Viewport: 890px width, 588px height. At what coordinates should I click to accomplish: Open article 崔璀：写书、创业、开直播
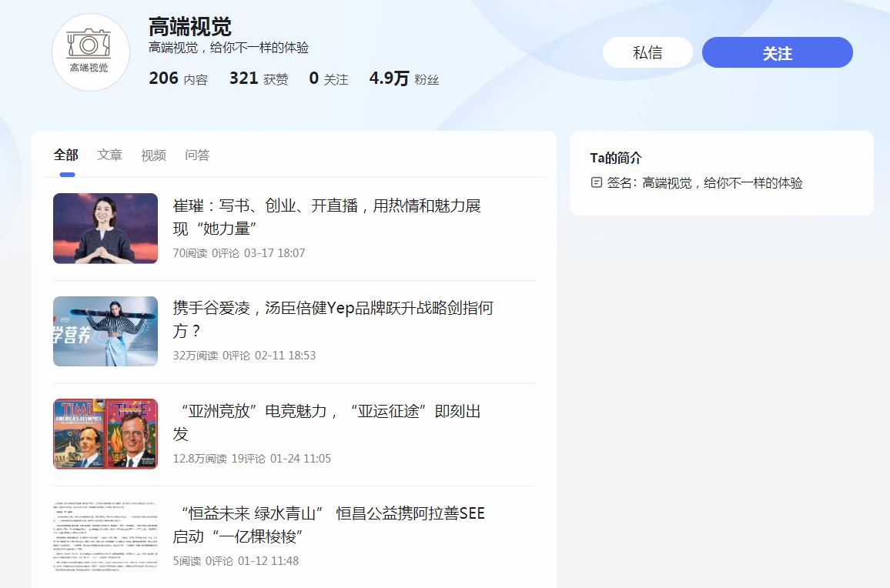pyautogui.click(x=327, y=217)
